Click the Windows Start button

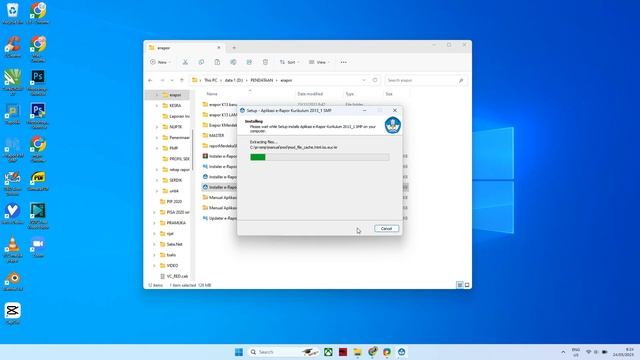tap(239, 352)
